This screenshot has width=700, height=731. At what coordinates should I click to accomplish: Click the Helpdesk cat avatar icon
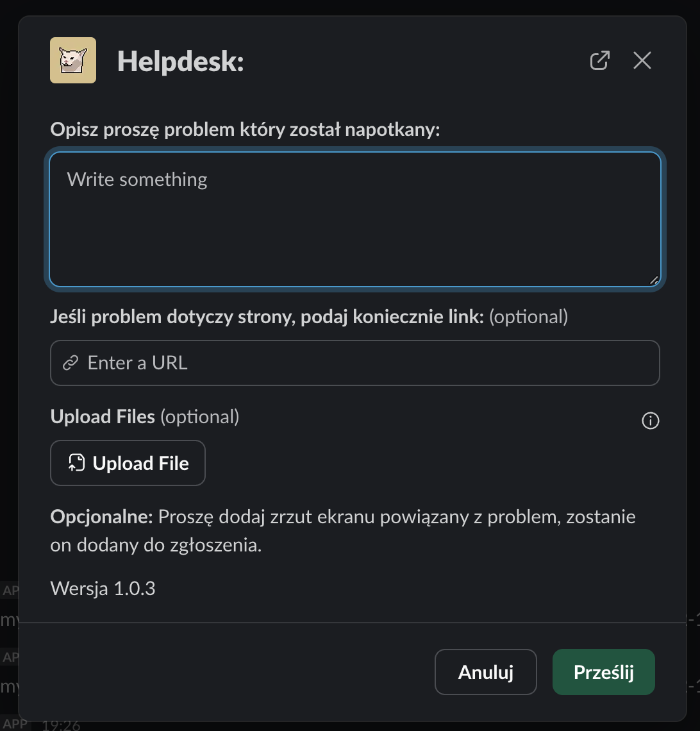click(x=72, y=60)
